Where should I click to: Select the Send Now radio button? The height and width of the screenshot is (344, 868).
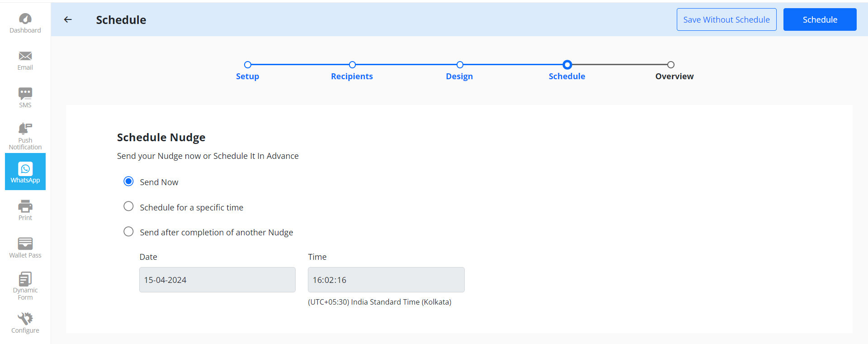pos(128,182)
